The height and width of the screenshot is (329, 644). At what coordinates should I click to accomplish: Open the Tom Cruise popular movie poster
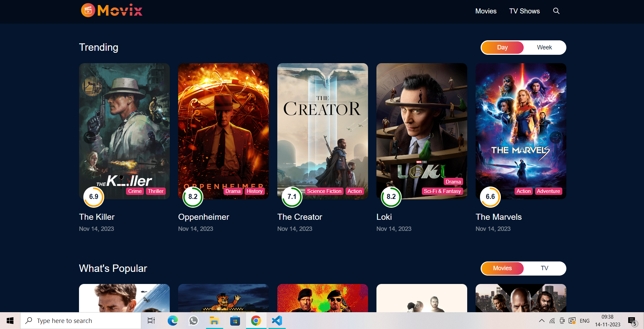[x=124, y=298]
